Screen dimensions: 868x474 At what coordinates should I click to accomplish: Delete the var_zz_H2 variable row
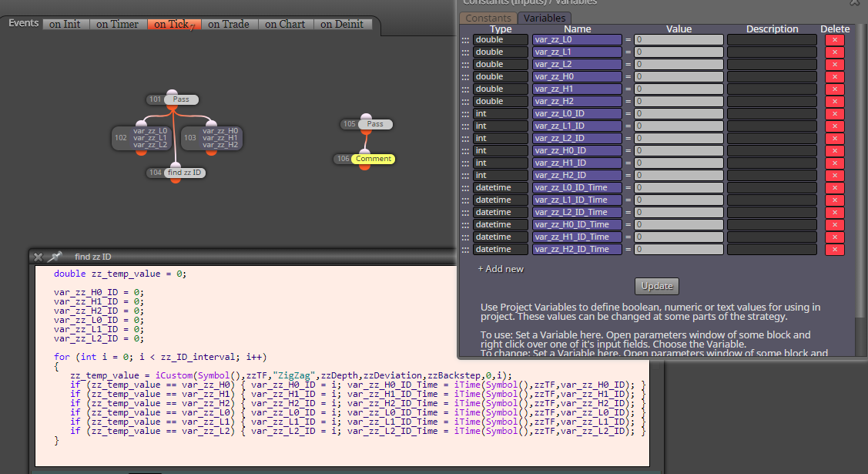[834, 101]
